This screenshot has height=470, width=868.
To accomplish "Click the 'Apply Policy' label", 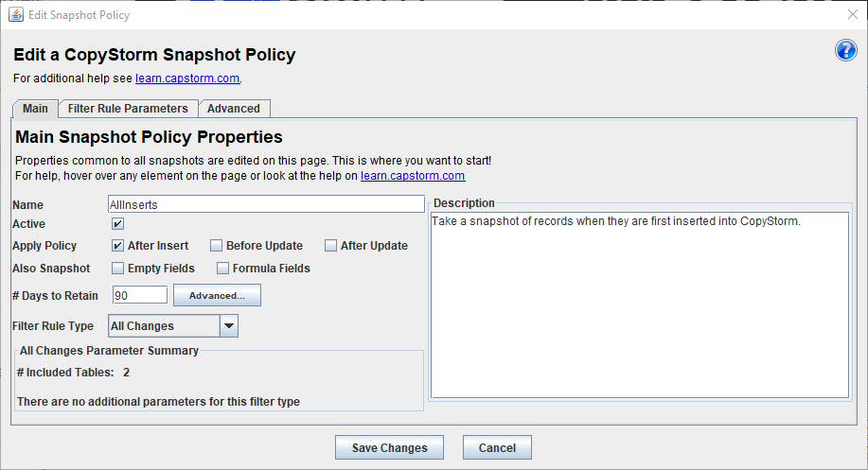I will [44, 246].
